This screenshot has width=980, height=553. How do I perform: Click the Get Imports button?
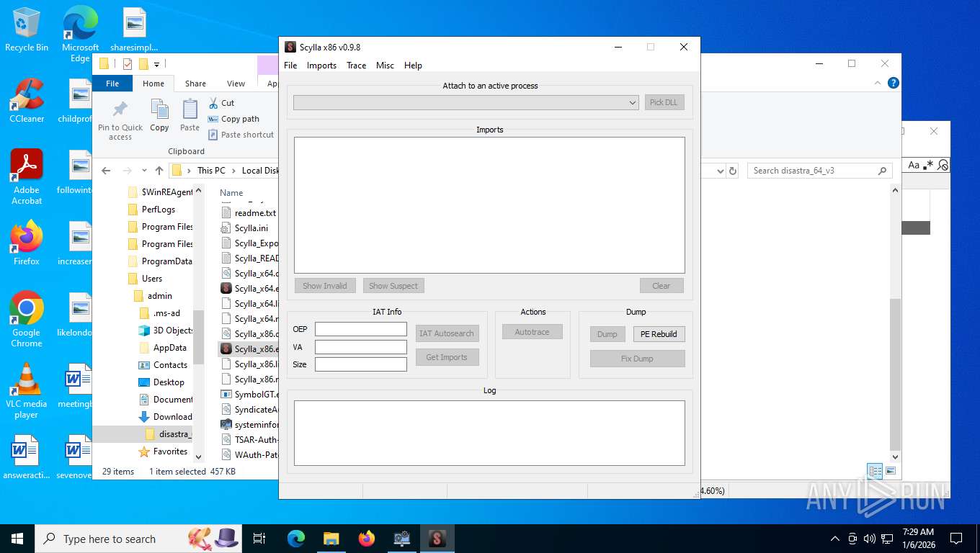[x=447, y=357]
